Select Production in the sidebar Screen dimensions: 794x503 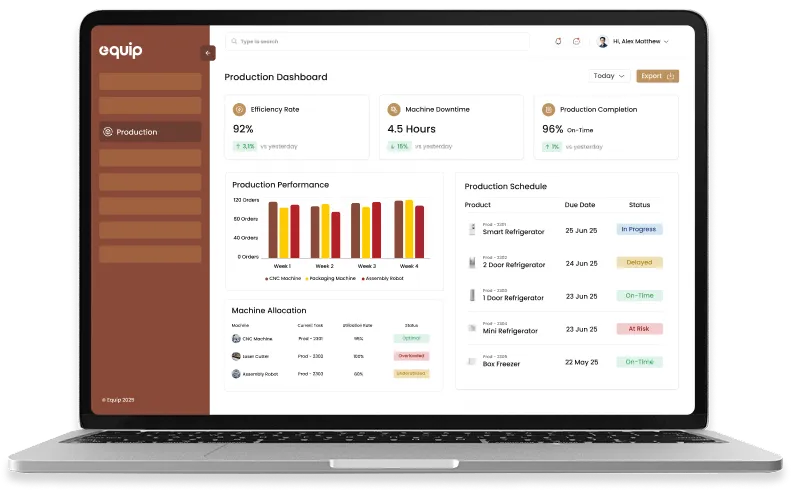coord(150,132)
